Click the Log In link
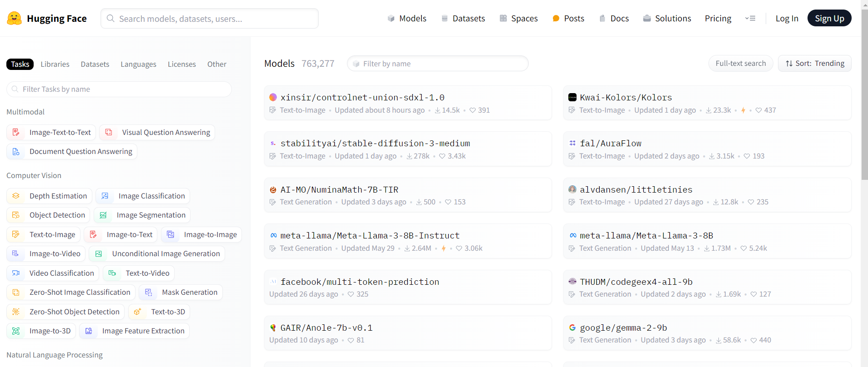This screenshot has height=367, width=868. pos(787,19)
